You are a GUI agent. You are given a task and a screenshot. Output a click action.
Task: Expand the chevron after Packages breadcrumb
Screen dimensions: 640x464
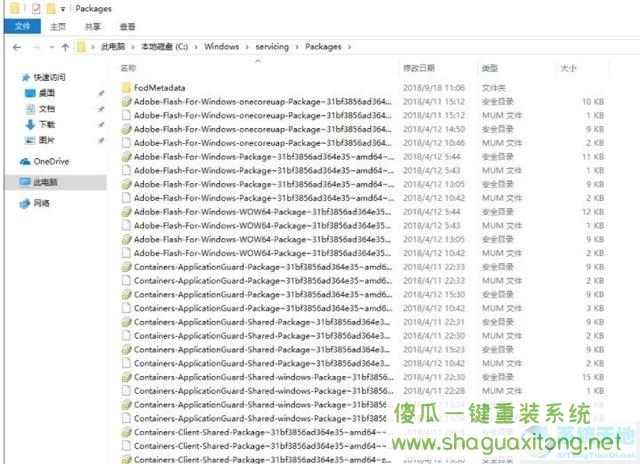click(x=349, y=47)
